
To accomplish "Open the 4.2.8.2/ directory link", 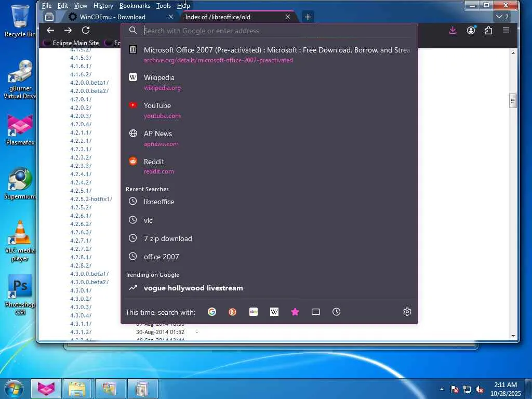I will click(81, 265).
